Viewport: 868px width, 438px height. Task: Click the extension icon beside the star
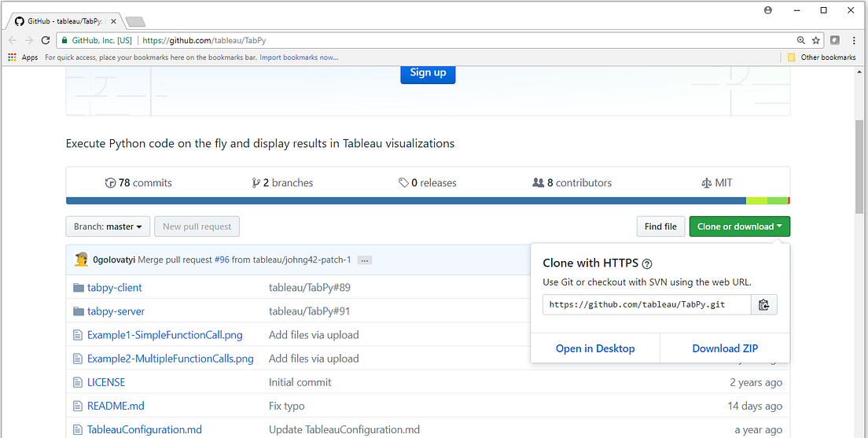835,40
